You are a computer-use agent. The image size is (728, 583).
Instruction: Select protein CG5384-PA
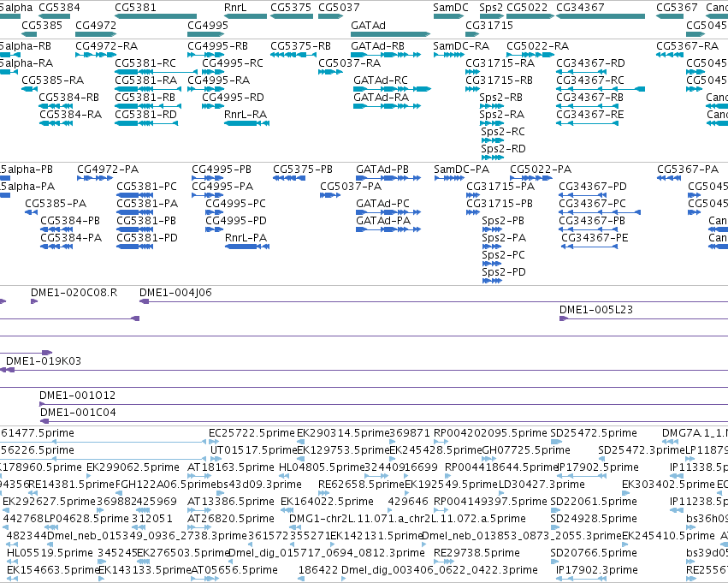71,238
